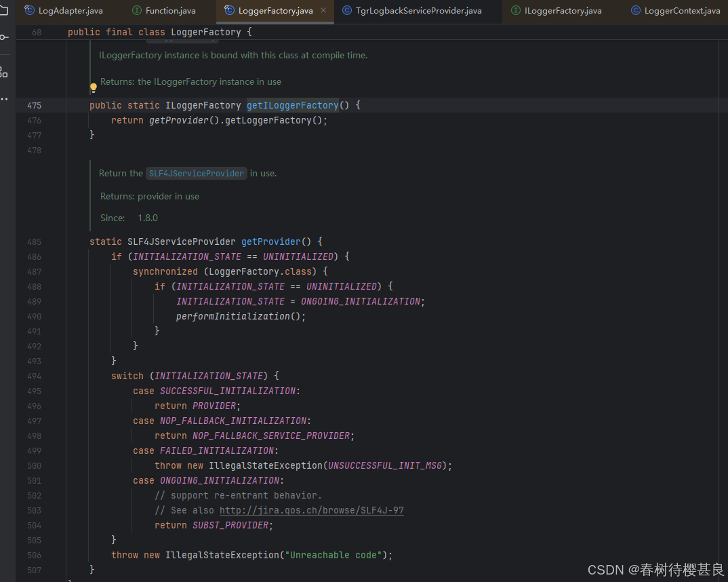Select the LoggerFactory.java tab
Screen dimensions: 728x582
(x=275, y=10)
